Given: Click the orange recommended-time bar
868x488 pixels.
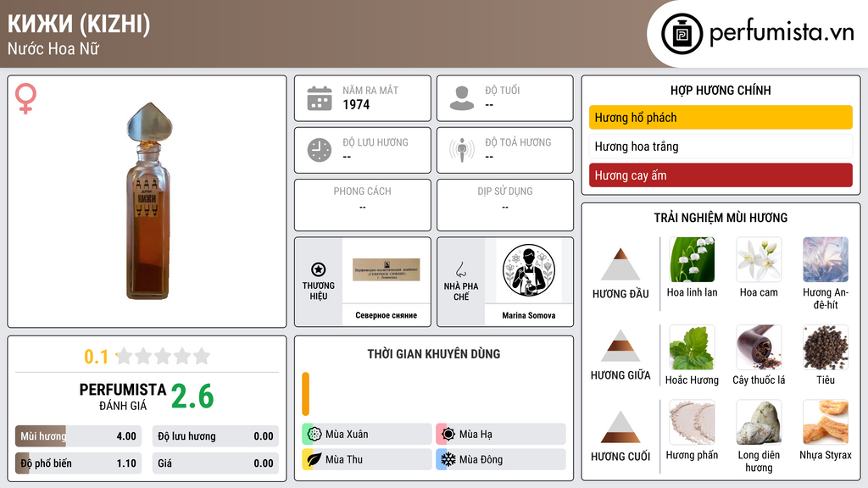Looking at the screenshot, I should 305,394.
